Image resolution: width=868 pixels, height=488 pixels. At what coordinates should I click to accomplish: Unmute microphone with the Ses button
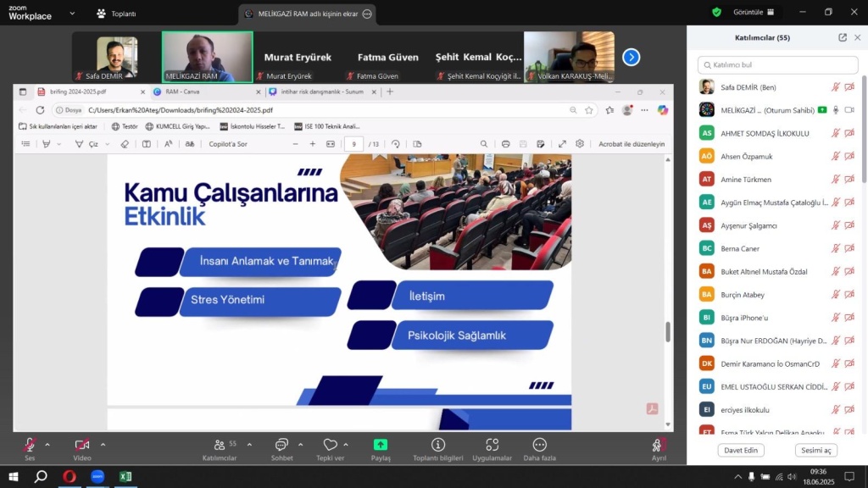coord(30,446)
